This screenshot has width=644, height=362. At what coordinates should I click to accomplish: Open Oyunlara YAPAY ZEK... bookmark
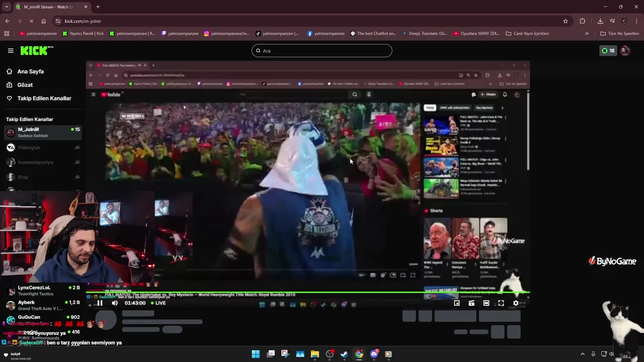tap(476, 34)
